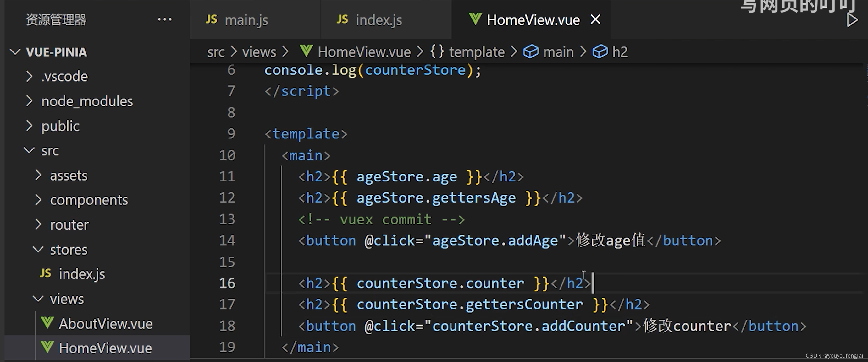Click the HomeView.vue breadcrumb segment
868x362 pixels.
click(364, 52)
